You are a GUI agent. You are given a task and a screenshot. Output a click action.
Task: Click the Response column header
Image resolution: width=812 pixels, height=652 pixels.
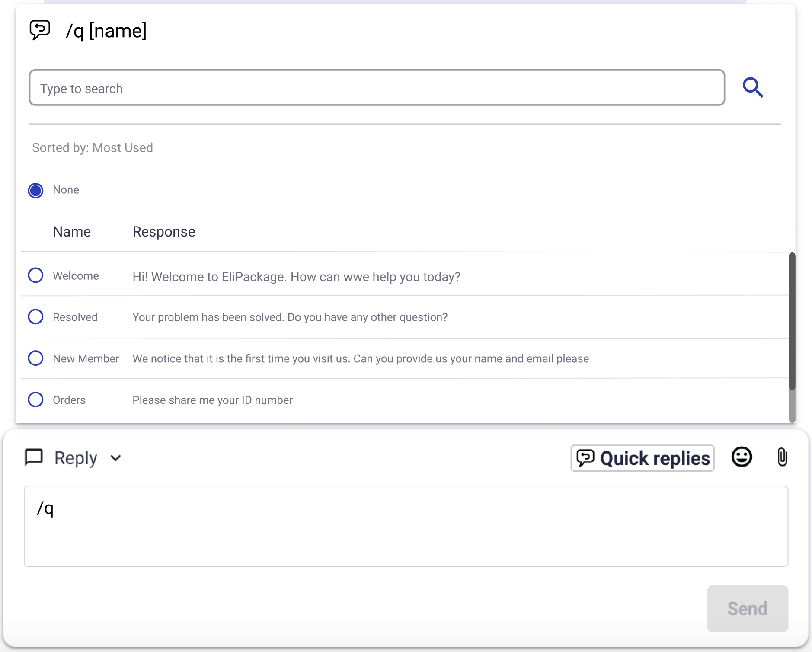pos(164,232)
